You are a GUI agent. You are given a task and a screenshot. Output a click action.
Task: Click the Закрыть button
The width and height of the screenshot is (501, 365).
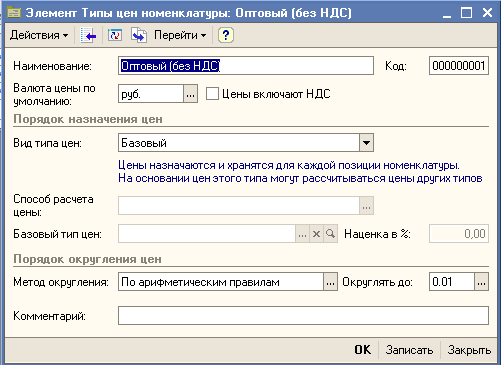[x=469, y=350]
